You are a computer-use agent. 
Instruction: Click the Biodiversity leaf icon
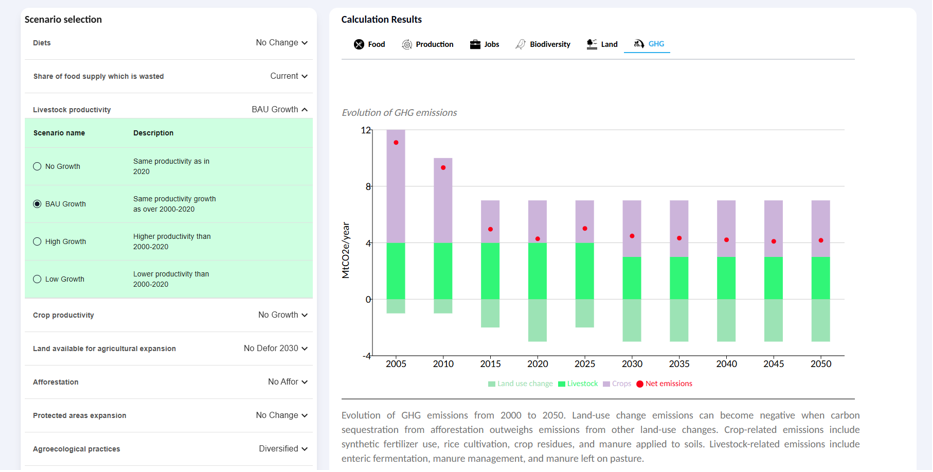pyautogui.click(x=520, y=44)
